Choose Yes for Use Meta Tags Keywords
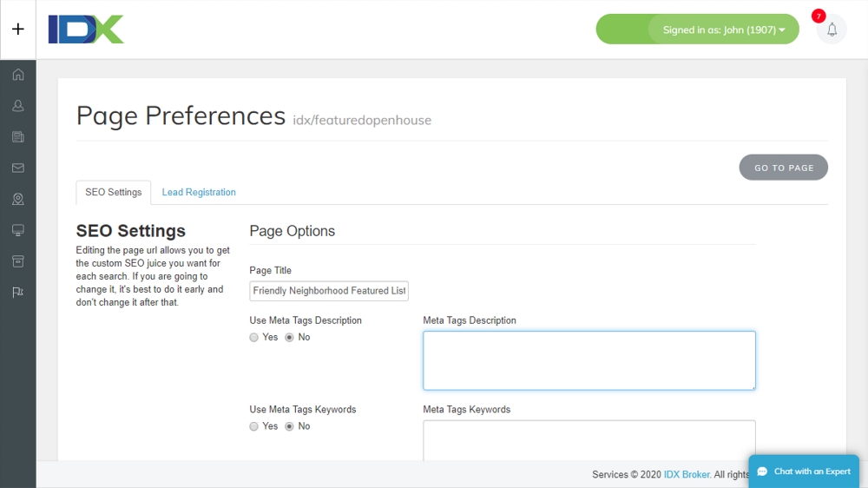 (254, 426)
